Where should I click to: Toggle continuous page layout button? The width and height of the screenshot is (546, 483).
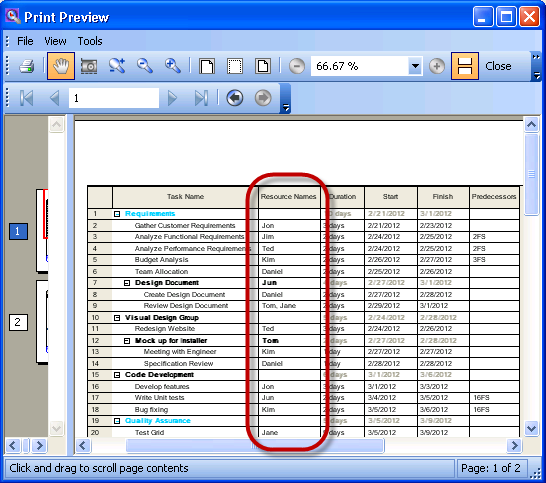(x=465, y=66)
